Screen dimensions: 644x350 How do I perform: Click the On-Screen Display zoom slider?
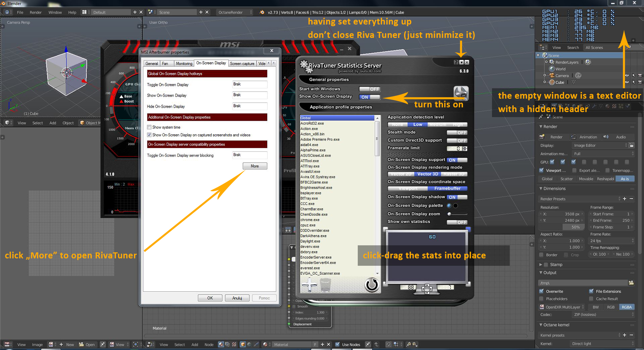(457, 214)
